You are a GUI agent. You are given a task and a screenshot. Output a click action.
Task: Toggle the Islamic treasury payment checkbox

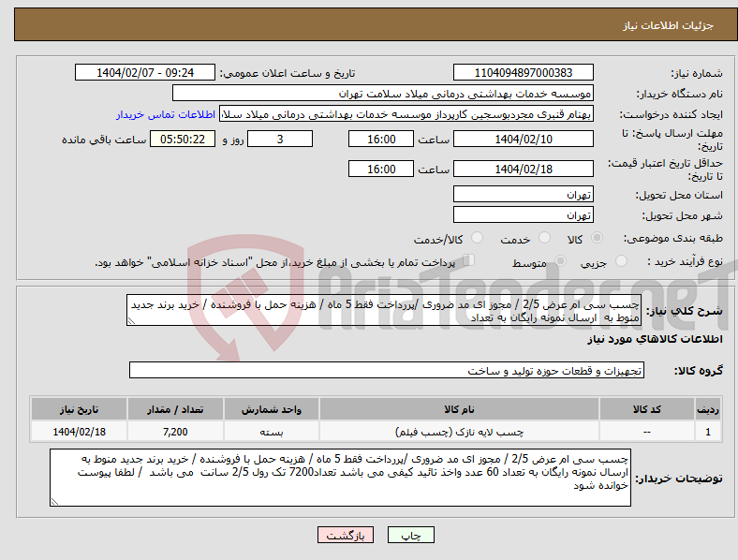[x=469, y=259]
